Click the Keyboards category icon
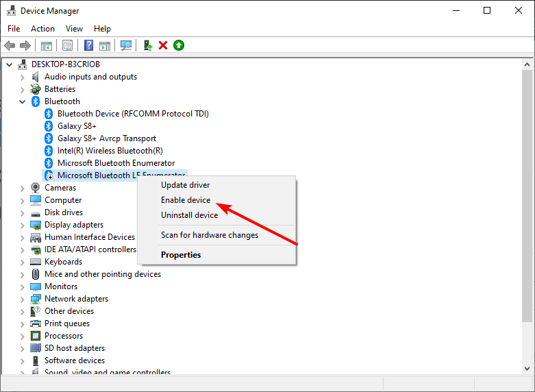This screenshot has width=535, height=392. 36,262
